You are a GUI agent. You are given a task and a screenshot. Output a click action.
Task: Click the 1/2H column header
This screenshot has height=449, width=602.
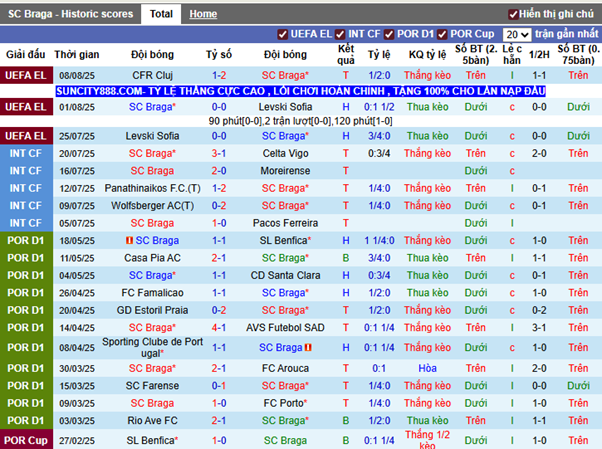tap(539, 55)
